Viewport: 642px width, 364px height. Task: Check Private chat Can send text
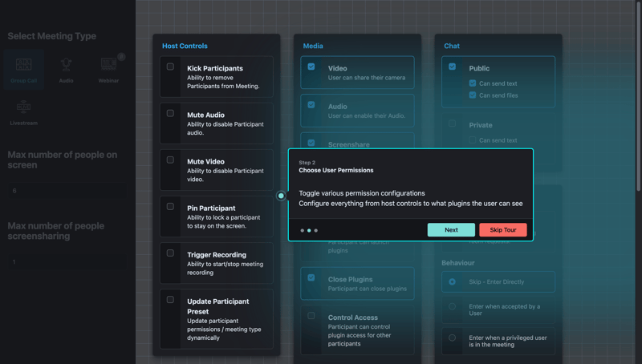pyautogui.click(x=473, y=140)
